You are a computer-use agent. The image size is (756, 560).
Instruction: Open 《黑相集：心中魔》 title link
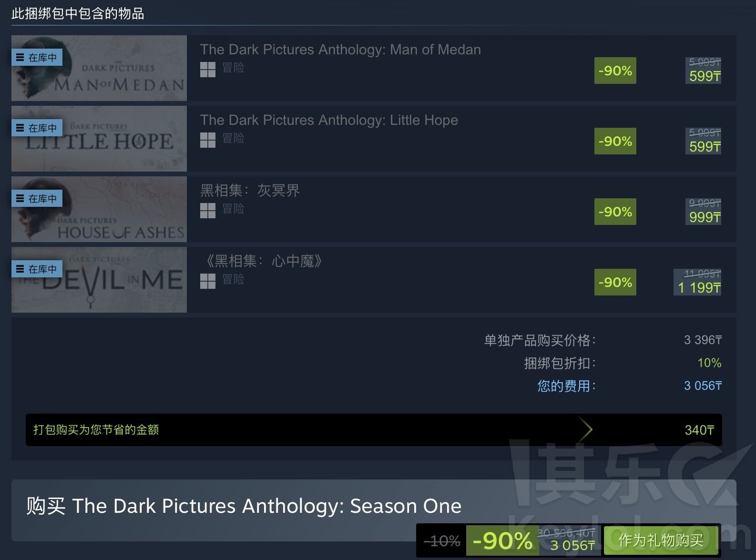[x=261, y=261]
